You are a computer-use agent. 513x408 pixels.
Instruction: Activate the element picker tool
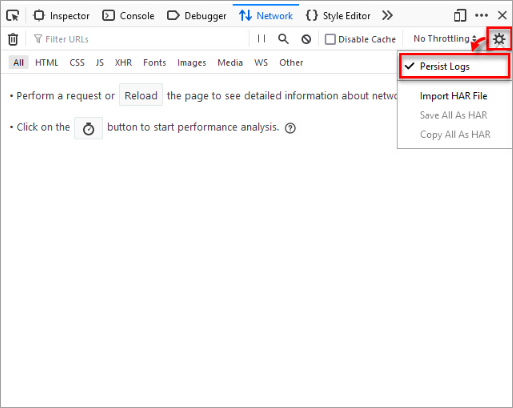[13, 15]
